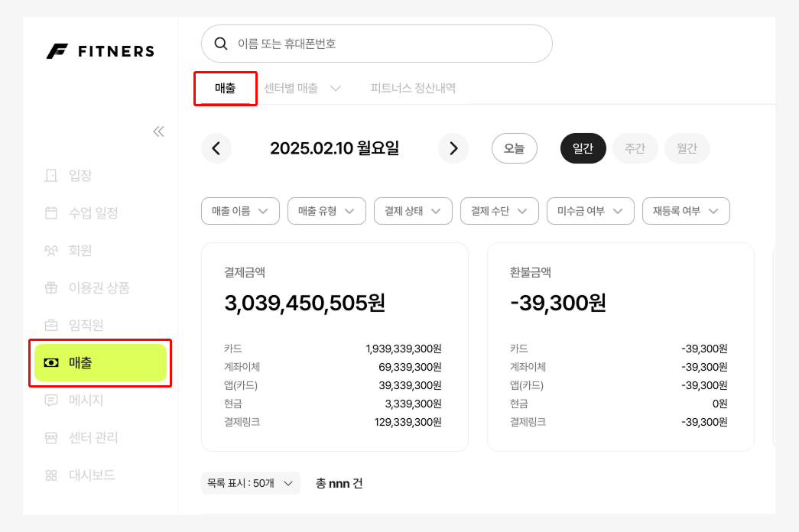The width and height of the screenshot is (799, 532).
Task: Collapse the sidebar with double-chevron icon
Action: pos(158,131)
